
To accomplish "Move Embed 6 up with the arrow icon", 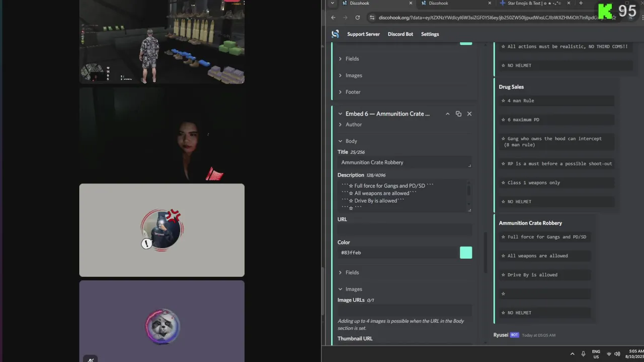I will coord(447,114).
